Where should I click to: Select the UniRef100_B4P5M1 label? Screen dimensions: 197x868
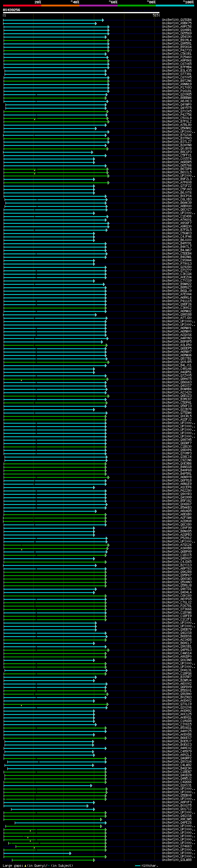coord(177,474)
